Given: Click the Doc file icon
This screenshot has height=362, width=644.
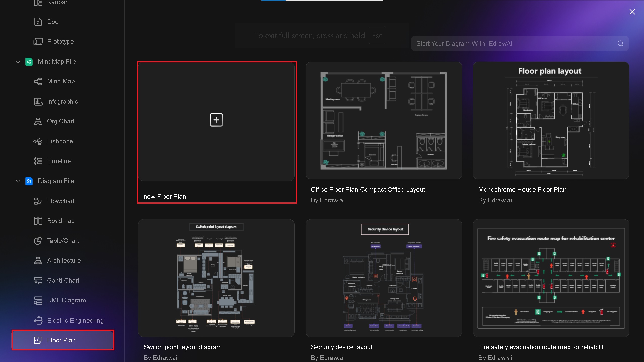Looking at the screenshot, I should [38, 22].
